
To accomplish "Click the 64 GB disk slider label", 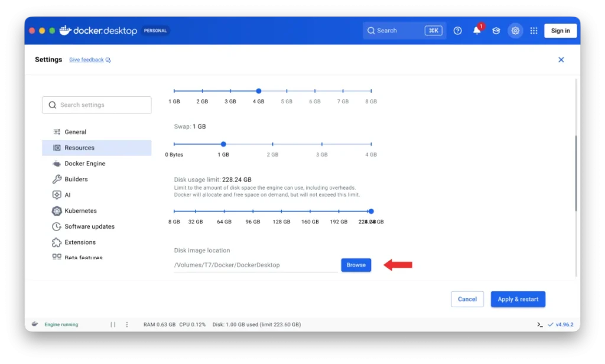I will [224, 222].
